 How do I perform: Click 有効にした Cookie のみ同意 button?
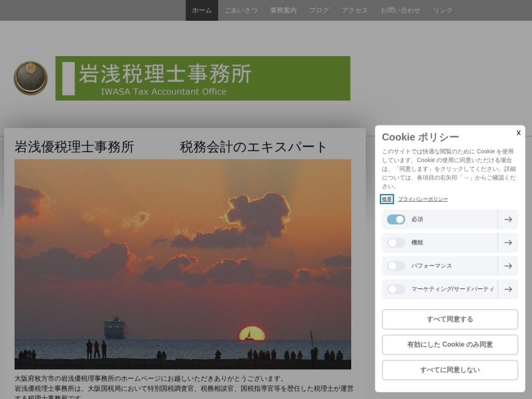tap(450, 345)
